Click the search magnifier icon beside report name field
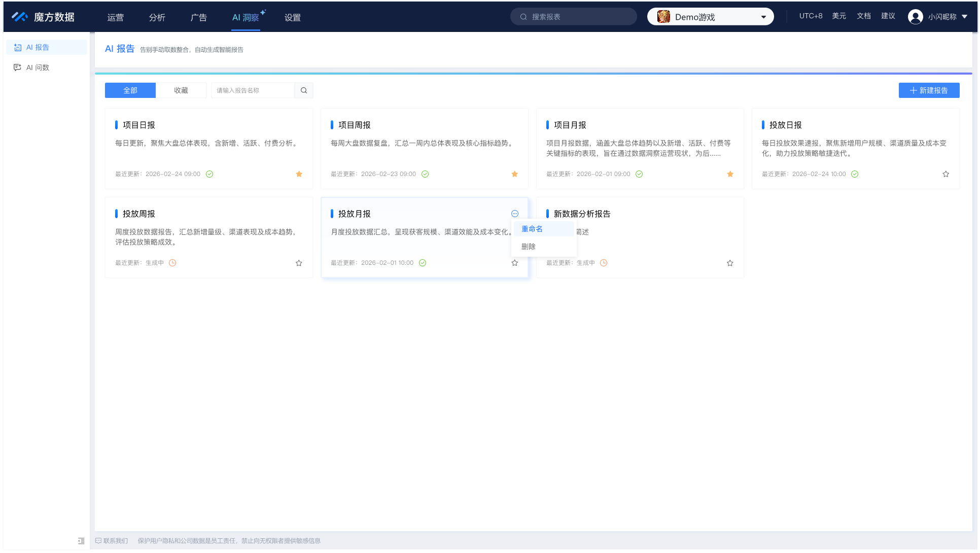 304,90
